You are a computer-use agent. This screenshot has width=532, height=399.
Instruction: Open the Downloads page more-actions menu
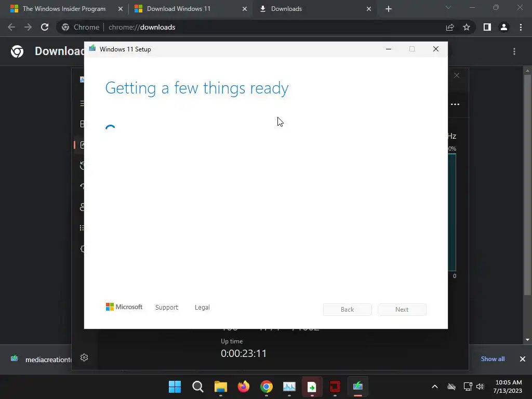pos(514,51)
